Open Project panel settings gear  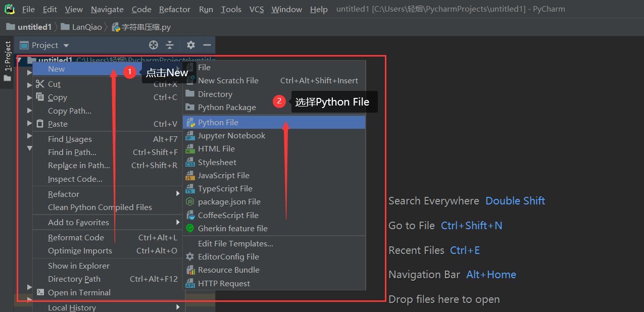[190, 45]
